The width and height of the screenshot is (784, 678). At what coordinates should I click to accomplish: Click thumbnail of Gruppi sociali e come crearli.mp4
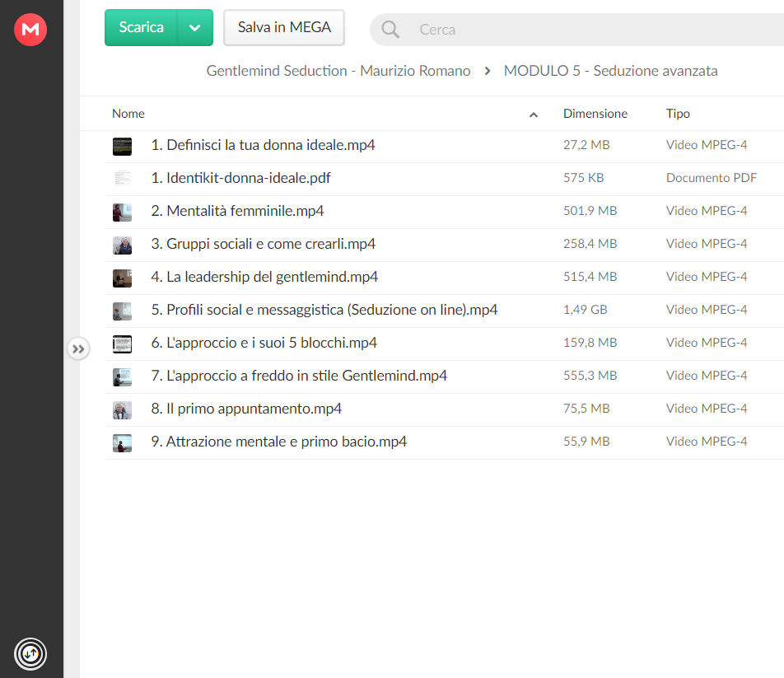coord(122,245)
